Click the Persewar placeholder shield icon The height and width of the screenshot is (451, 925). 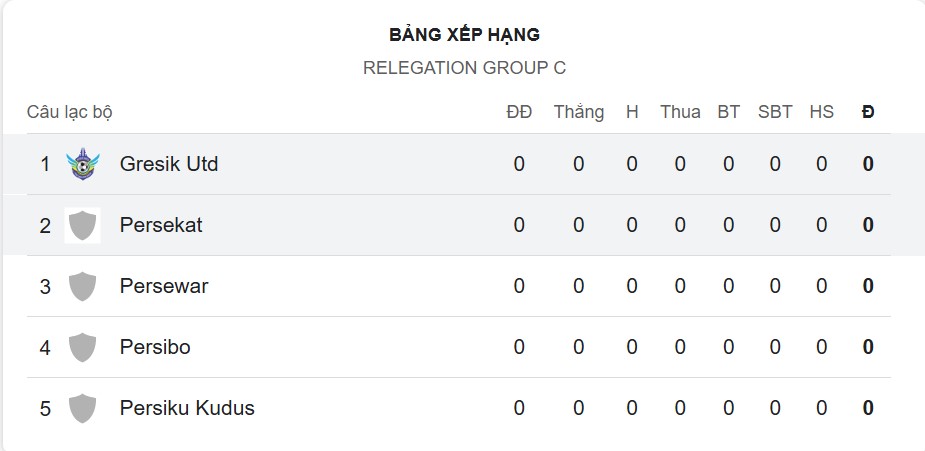pyautogui.click(x=82, y=286)
